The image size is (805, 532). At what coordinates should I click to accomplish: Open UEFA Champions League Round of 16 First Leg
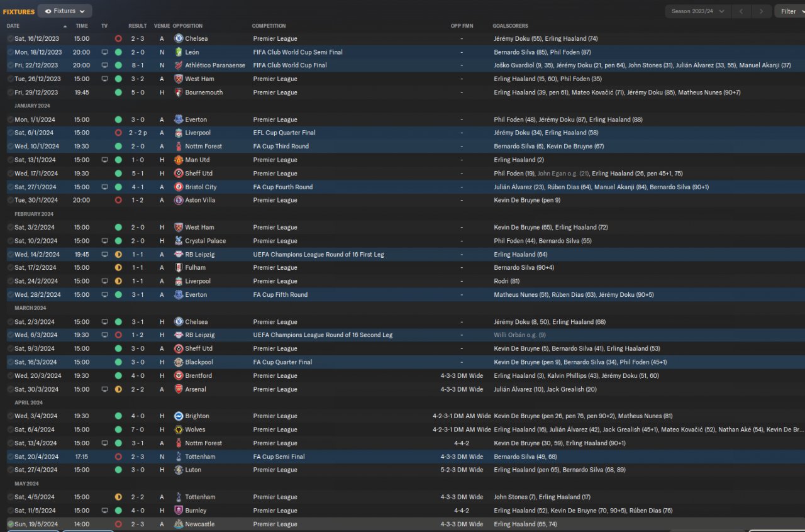click(x=319, y=254)
